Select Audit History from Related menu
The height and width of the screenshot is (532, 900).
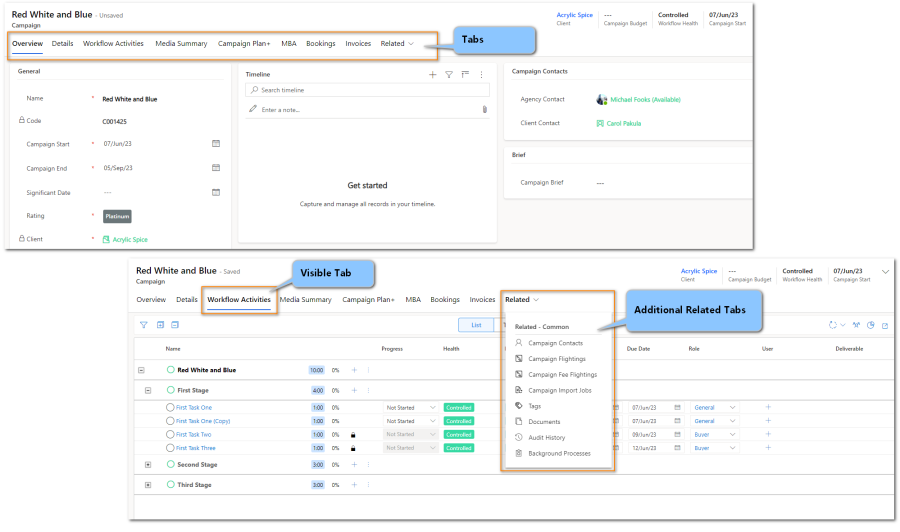[546, 437]
